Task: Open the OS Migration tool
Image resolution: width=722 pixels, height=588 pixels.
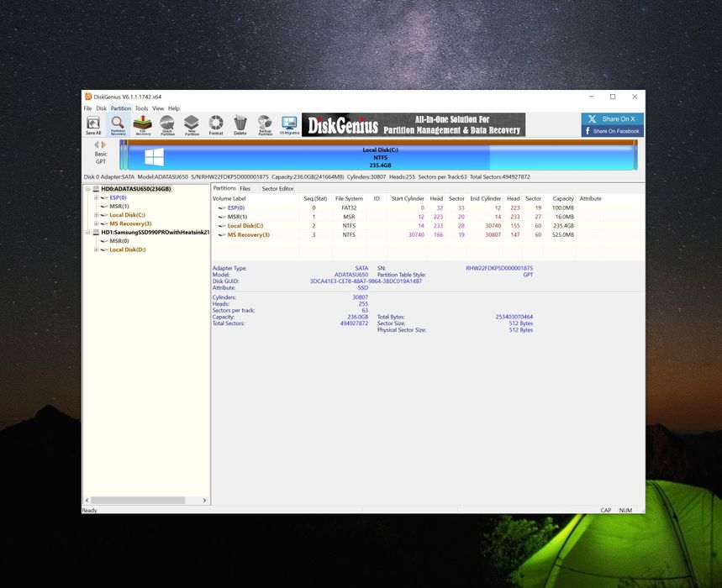Action: tap(290, 125)
